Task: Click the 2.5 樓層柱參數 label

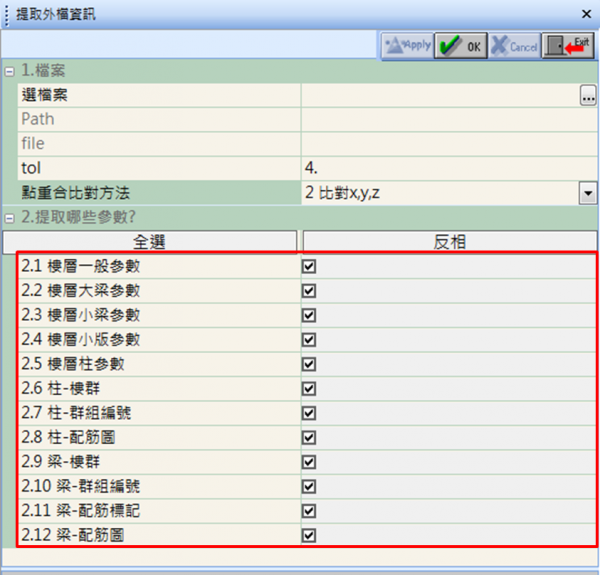Action: [x=73, y=364]
